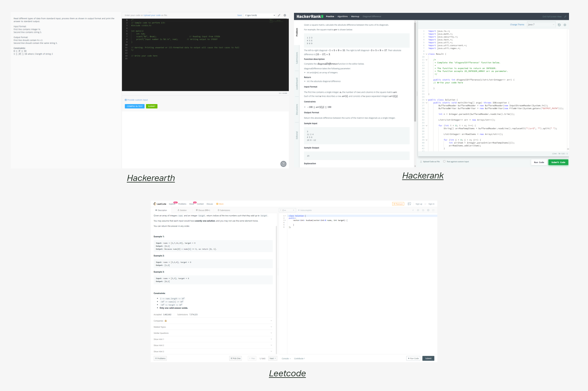Open the Java 7 theme dropdown on HackerRank
Screen dimensions: 588x391
tap(541, 25)
